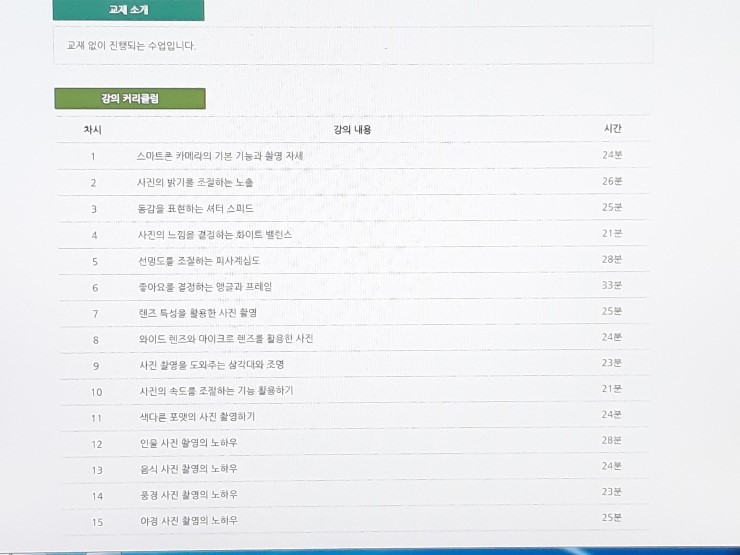
Task: Click lecture number 11 in 차시 column
Action: [x=96, y=418]
